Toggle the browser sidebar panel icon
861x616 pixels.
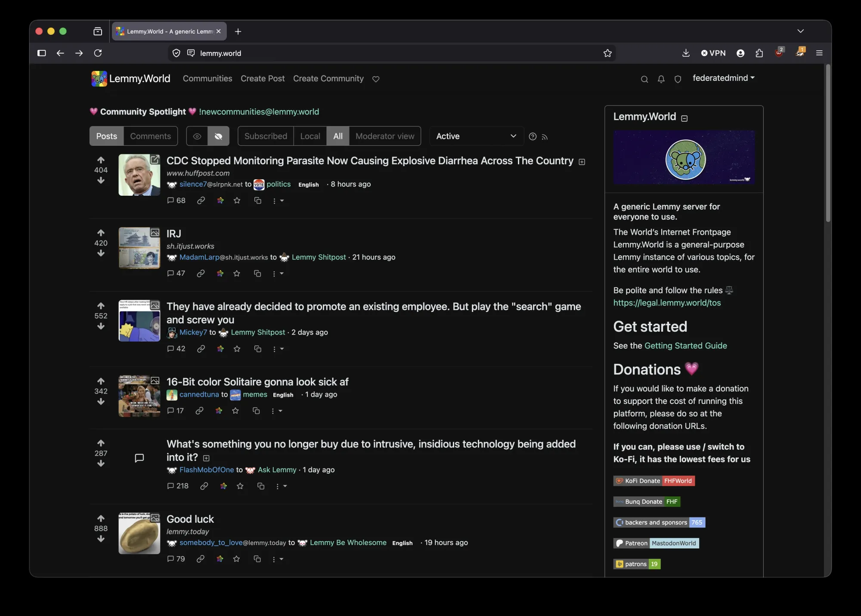(42, 53)
